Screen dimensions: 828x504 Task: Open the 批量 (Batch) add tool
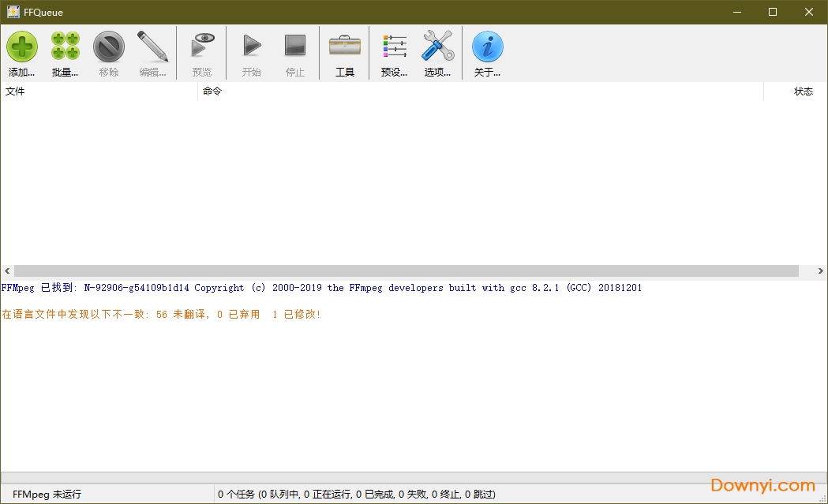coord(66,47)
